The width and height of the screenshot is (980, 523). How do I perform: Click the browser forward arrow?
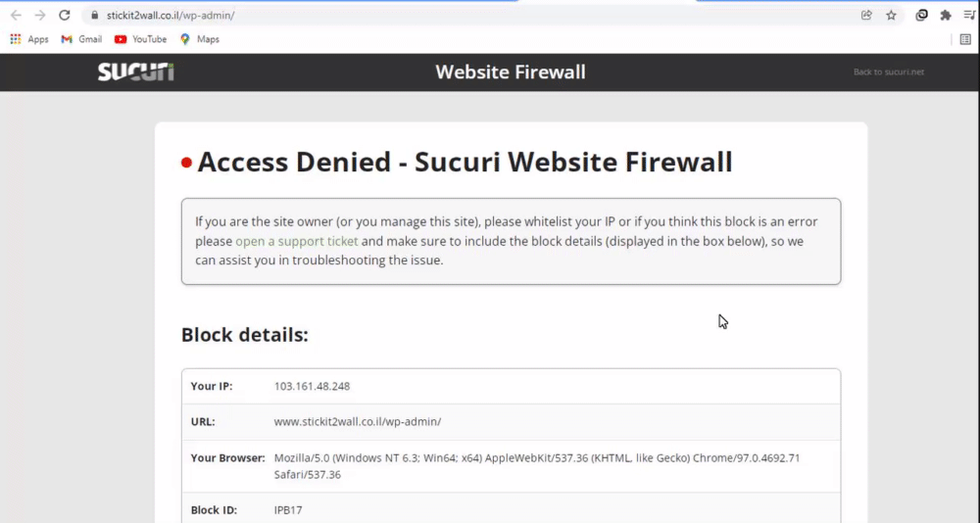point(40,16)
